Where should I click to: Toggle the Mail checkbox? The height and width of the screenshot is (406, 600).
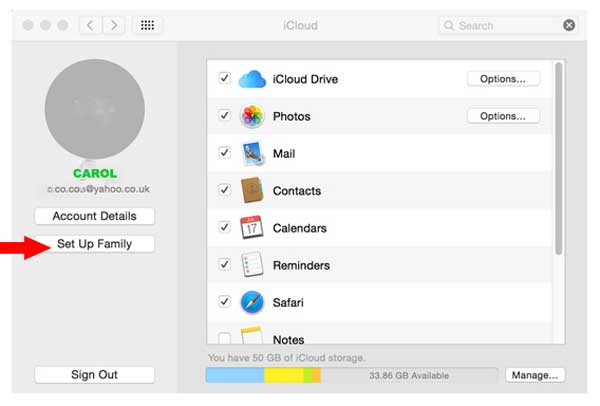click(x=225, y=152)
